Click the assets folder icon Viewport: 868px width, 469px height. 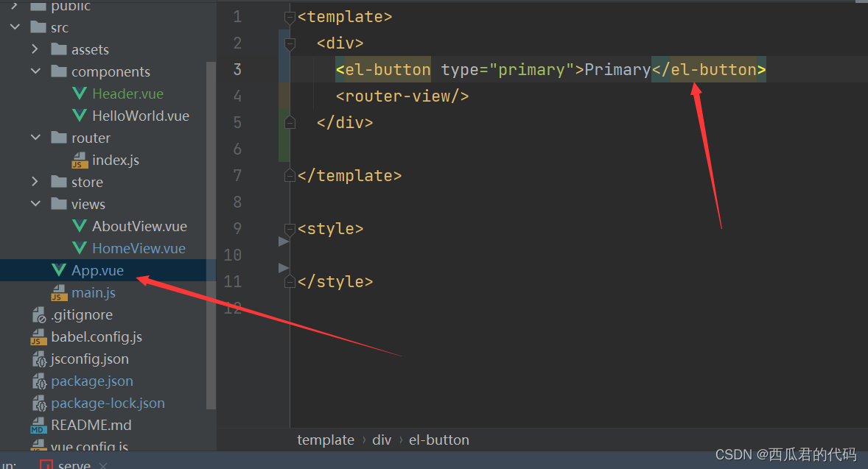click(59, 49)
